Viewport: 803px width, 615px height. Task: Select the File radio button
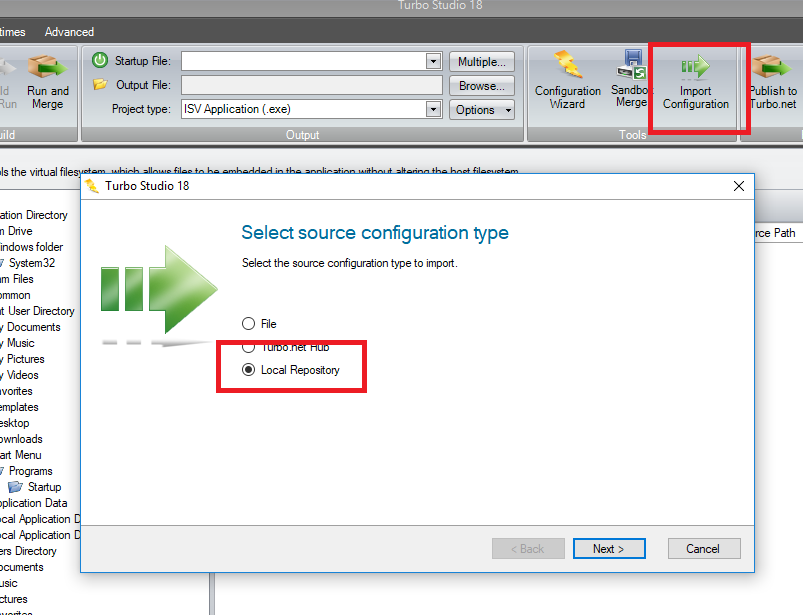pos(248,324)
